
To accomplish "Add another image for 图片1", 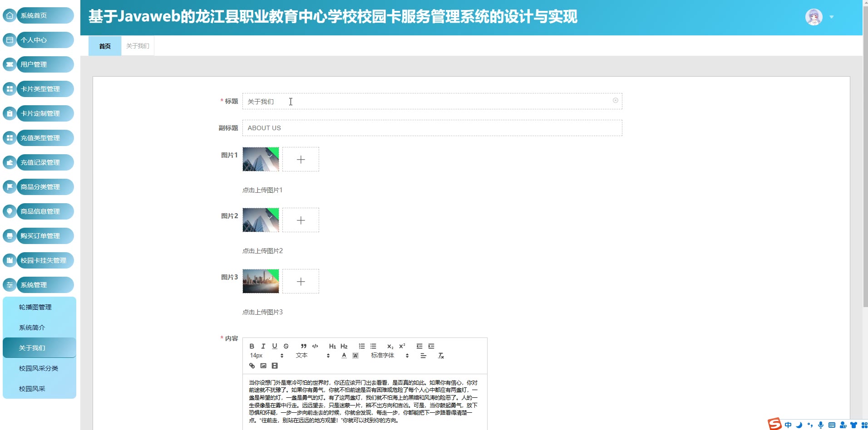I will coord(301,159).
